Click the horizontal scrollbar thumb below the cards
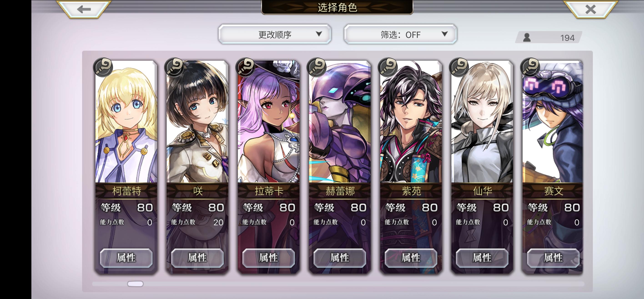644x299 pixels. point(135,284)
